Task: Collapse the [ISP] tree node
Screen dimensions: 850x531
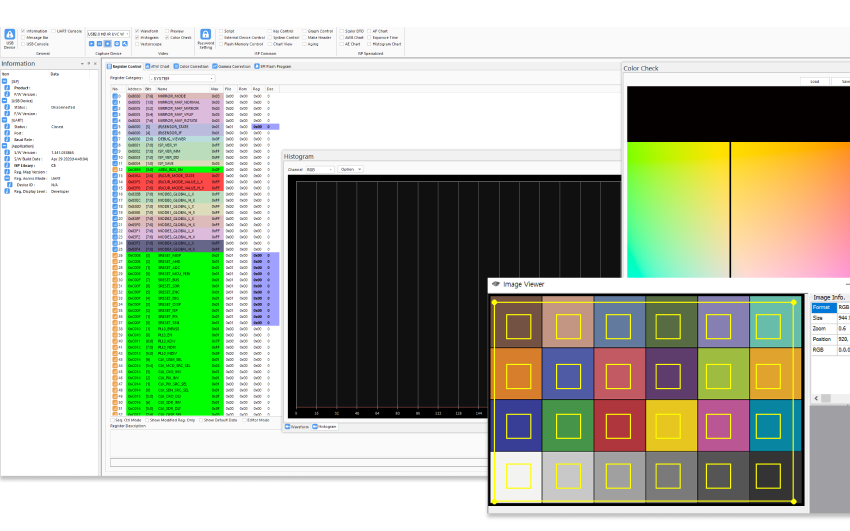Action: click(4, 81)
